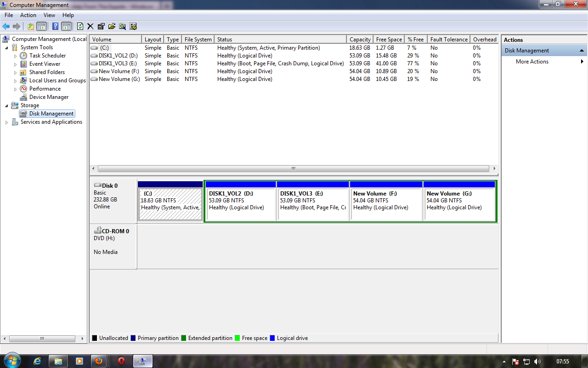Click the Refresh toolbar icon

click(80, 27)
